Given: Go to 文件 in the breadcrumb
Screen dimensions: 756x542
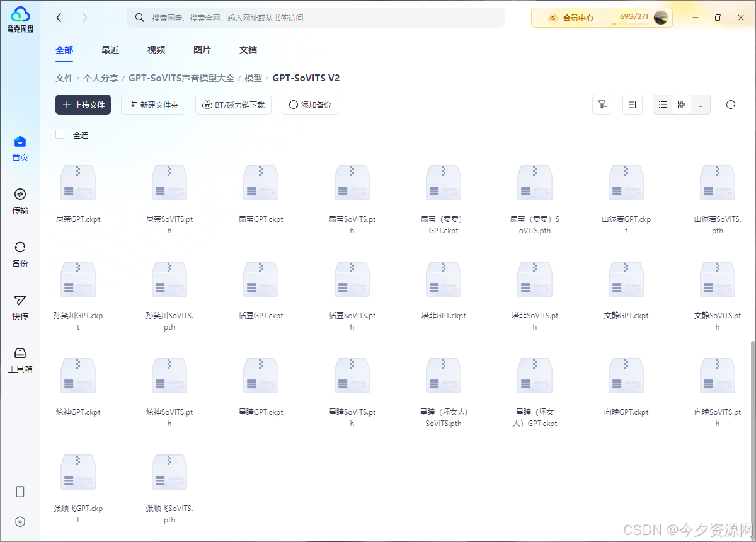Looking at the screenshot, I should click(x=64, y=78).
